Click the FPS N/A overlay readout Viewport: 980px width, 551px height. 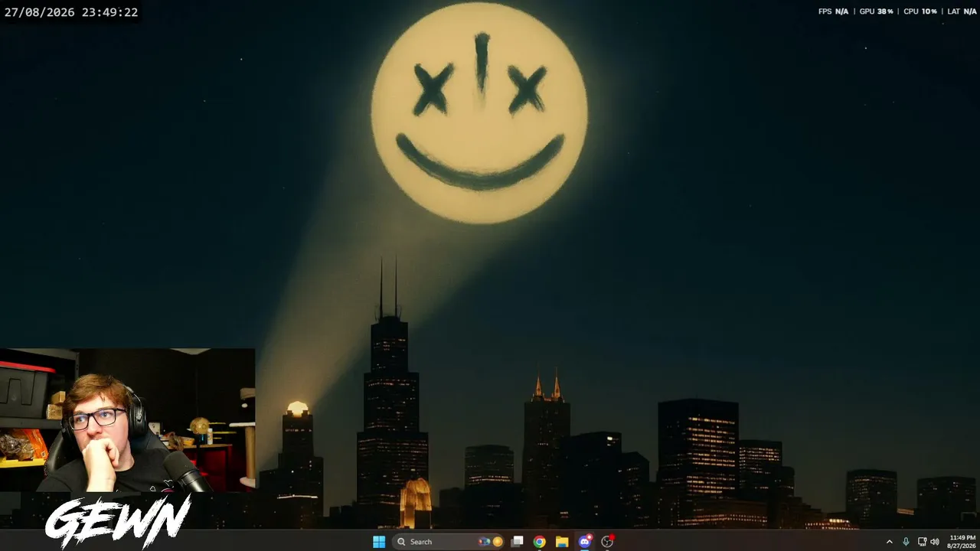point(833,11)
